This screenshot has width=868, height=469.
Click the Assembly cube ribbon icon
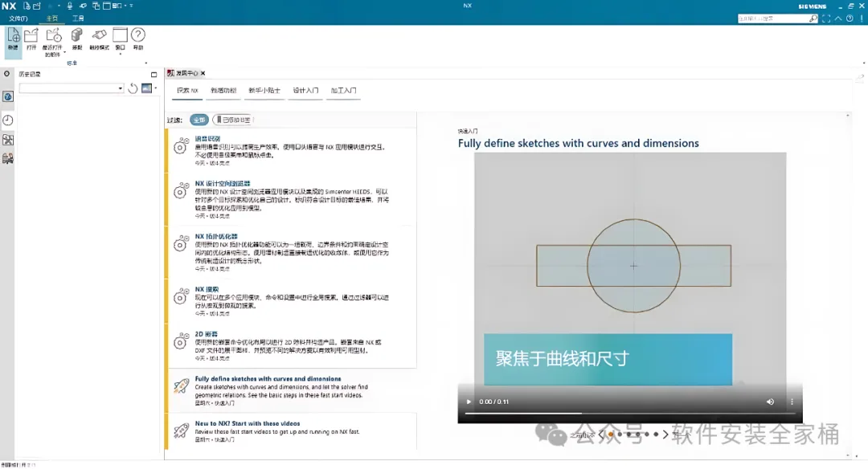(x=77, y=36)
